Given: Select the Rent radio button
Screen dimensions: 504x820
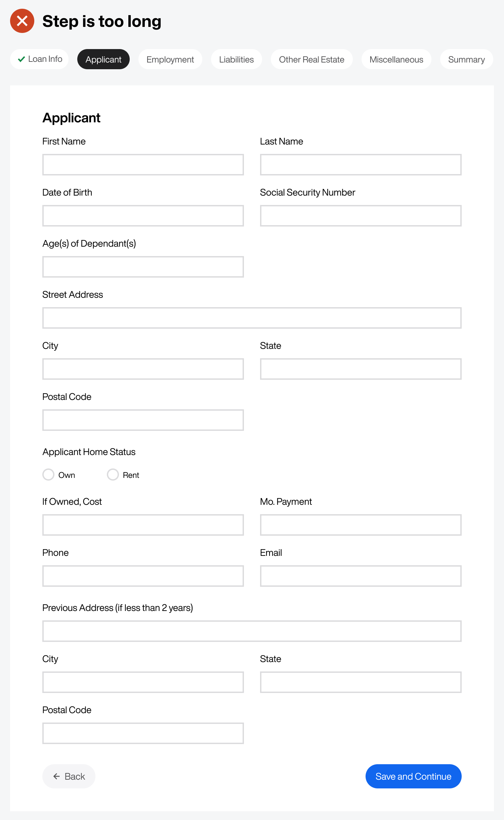Looking at the screenshot, I should [x=113, y=475].
